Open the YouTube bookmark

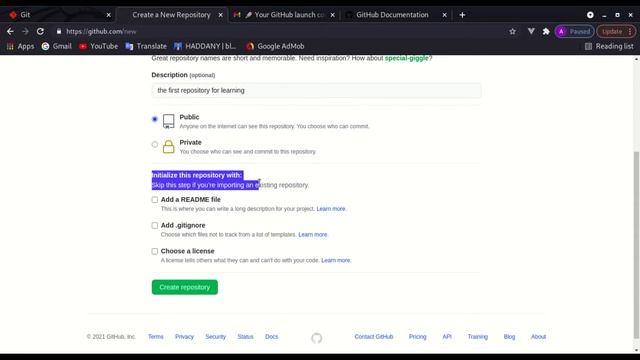(x=98, y=46)
